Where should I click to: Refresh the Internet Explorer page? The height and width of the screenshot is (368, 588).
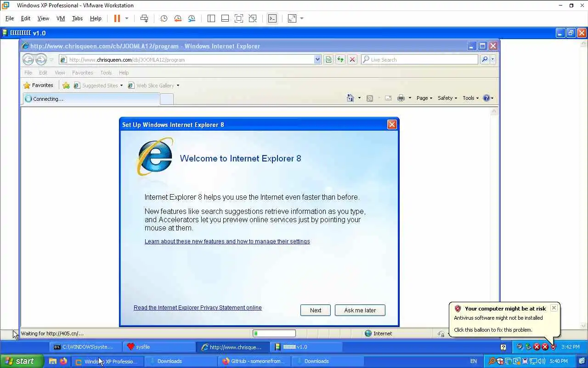340,59
